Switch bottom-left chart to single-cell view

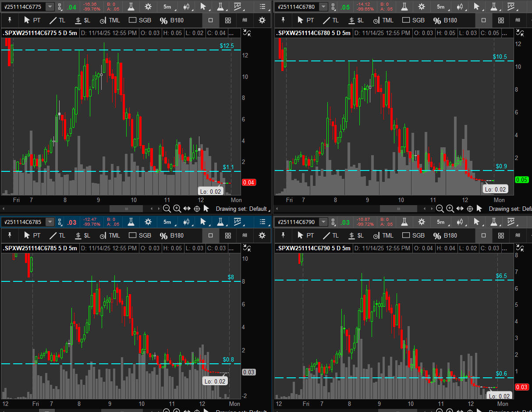pyautogui.click(x=210, y=235)
